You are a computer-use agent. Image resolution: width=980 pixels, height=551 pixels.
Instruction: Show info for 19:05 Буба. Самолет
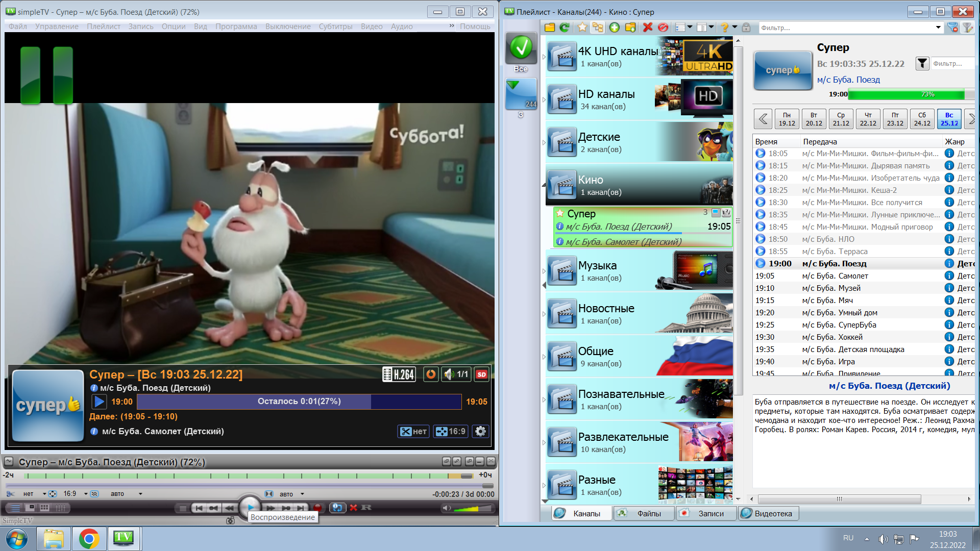949,275
